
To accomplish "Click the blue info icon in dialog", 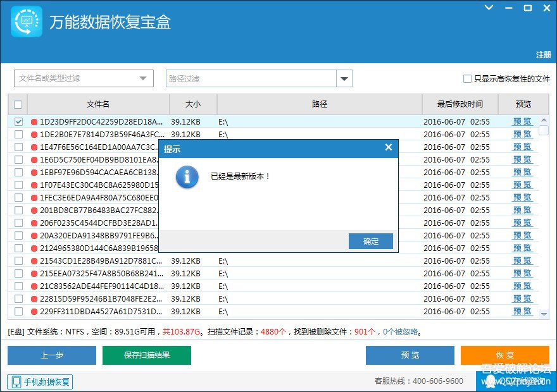I will [x=187, y=177].
